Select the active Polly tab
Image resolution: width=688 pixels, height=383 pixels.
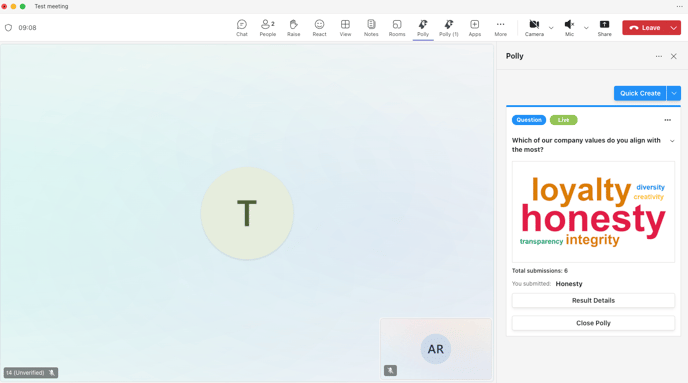(x=423, y=28)
